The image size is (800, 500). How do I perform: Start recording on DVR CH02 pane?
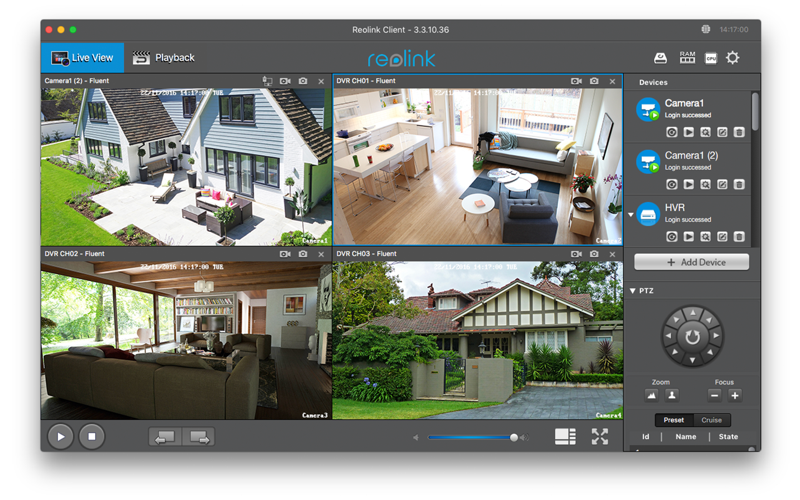(x=285, y=254)
